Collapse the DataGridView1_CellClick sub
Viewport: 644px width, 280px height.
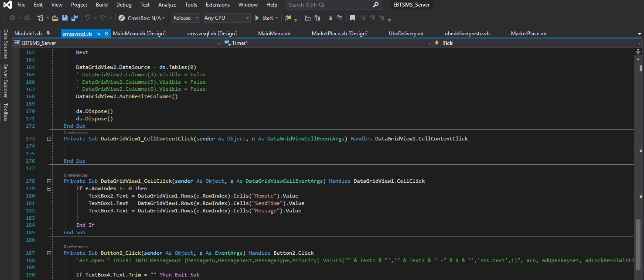pos(49,181)
